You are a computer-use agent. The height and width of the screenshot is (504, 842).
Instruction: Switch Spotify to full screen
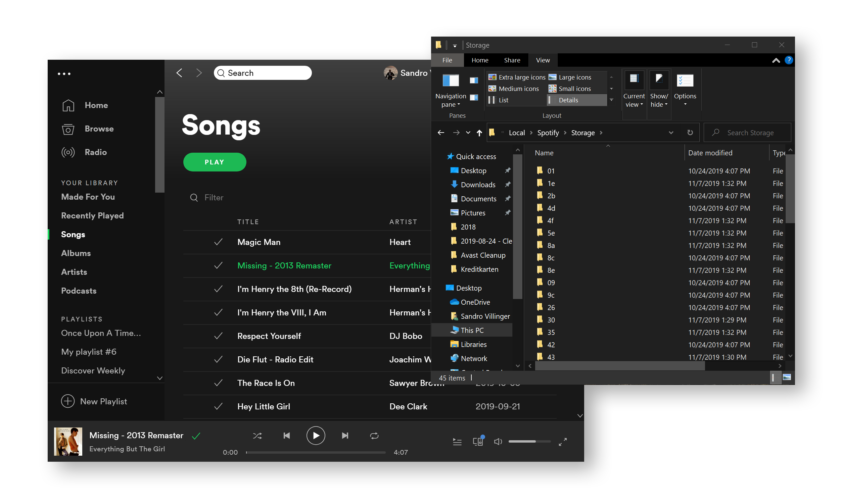pos(563,442)
